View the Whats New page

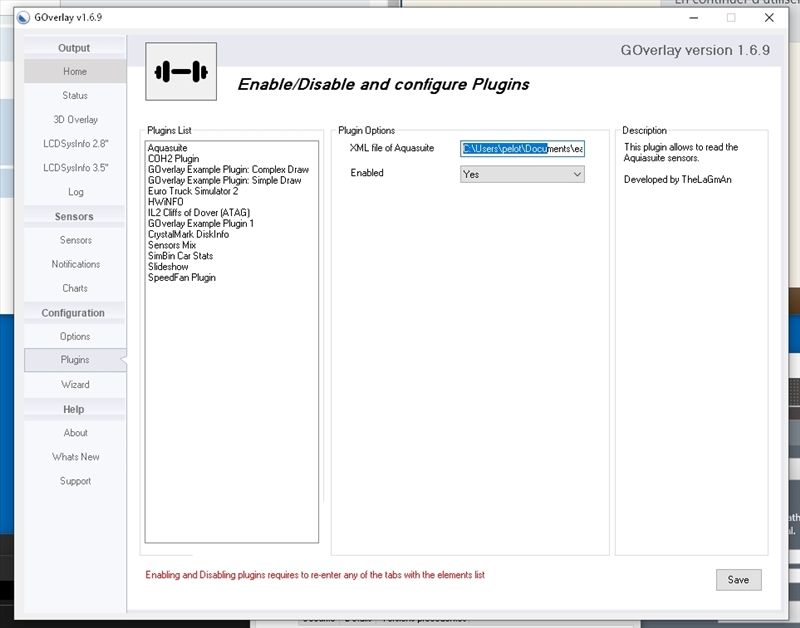click(74, 457)
